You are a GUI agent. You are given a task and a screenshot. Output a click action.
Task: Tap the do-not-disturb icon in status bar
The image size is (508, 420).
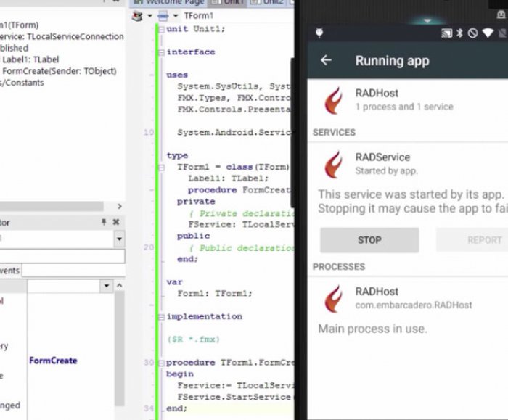[x=472, y=33]
